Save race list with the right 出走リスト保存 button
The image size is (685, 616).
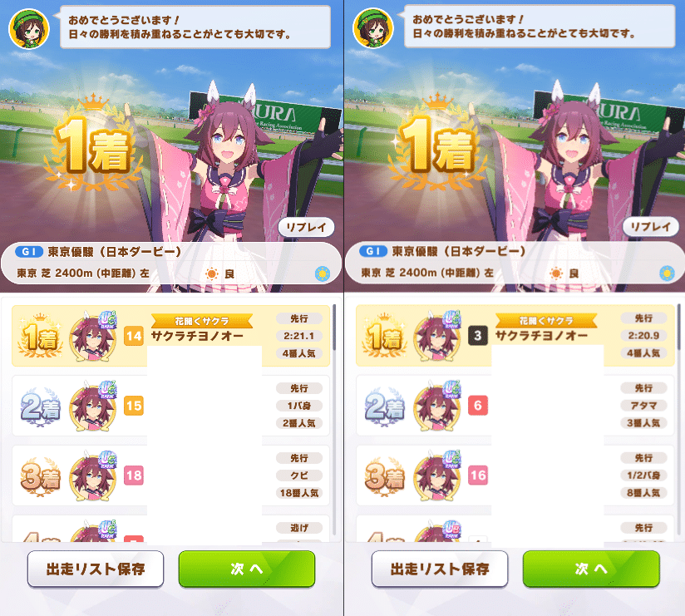[440, 569]
